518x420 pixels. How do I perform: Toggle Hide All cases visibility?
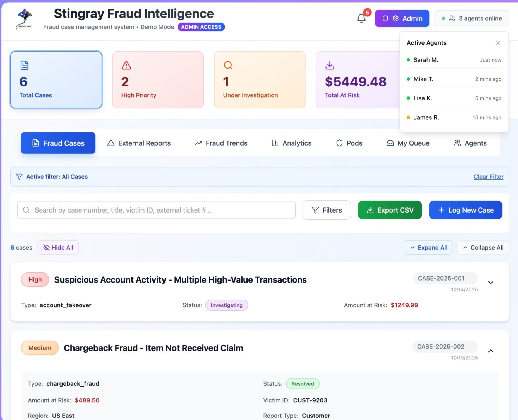click(58, 248)
